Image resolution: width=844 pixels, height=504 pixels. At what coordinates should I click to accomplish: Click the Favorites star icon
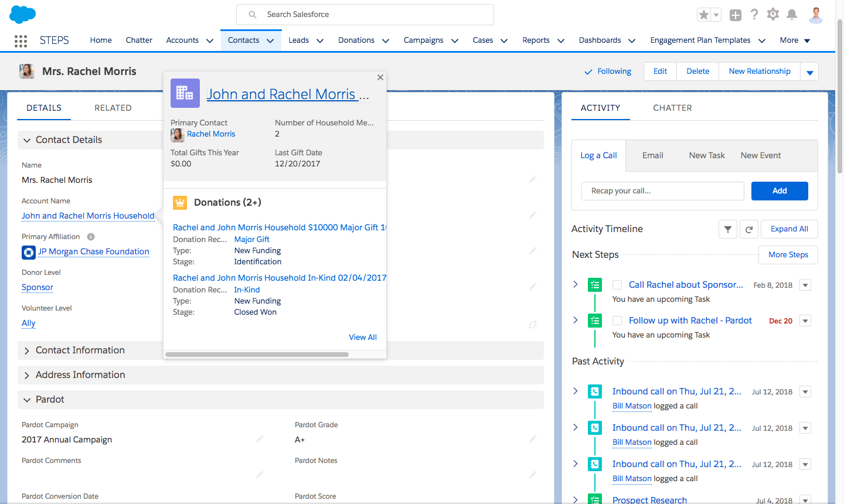pos(704,15)
